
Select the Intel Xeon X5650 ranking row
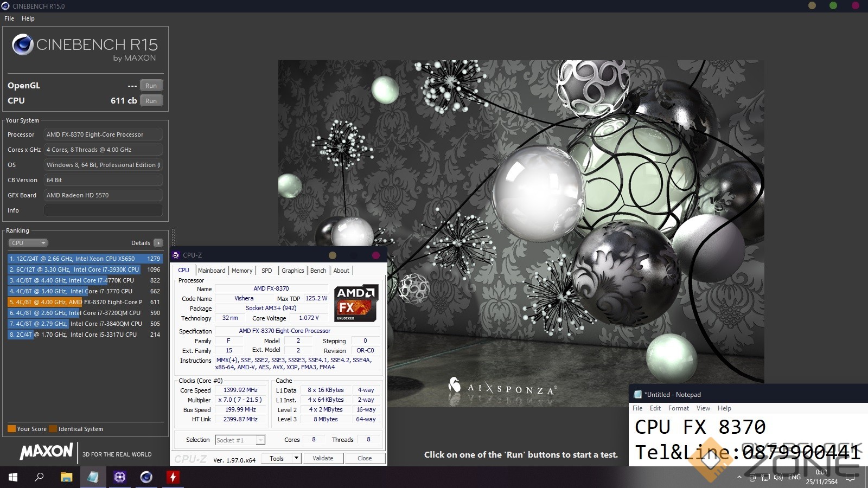point(85,259)
